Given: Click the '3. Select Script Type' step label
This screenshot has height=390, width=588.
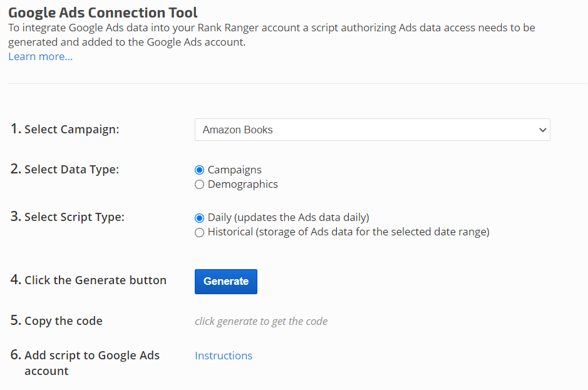Looking at the screenshot, I should tap(68, 217).
